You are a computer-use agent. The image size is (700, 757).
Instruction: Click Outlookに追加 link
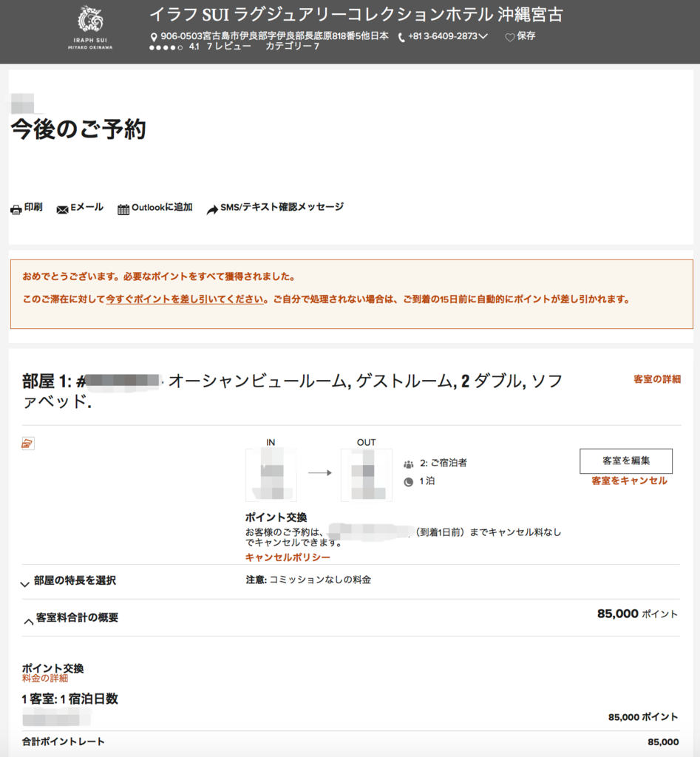(x=162, y=207)
